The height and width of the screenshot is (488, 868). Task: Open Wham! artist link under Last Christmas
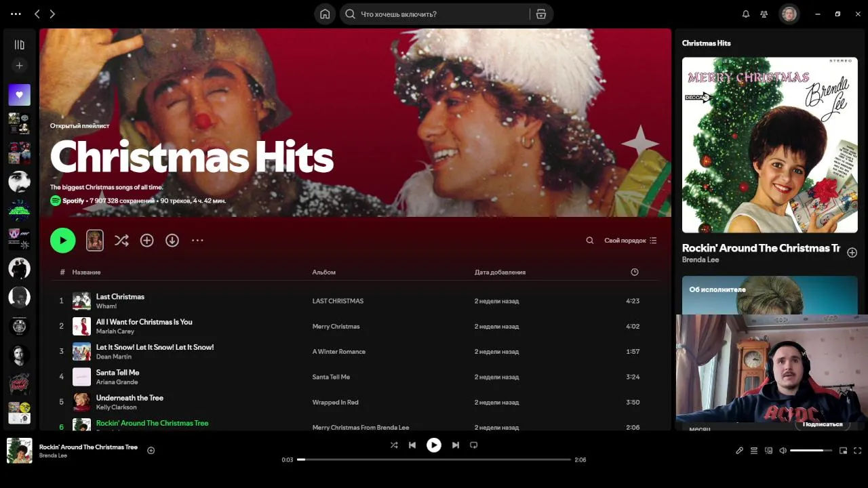106,306
